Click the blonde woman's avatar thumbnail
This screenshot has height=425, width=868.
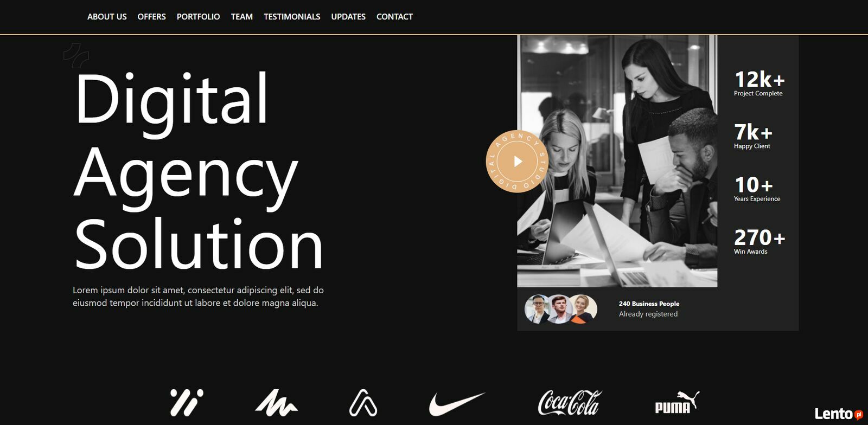(584, 309)
